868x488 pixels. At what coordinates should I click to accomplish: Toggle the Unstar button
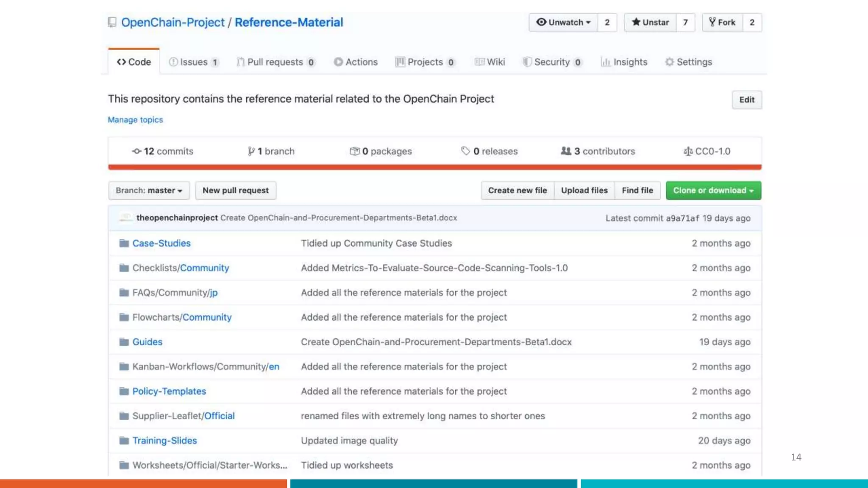[650, 22]
